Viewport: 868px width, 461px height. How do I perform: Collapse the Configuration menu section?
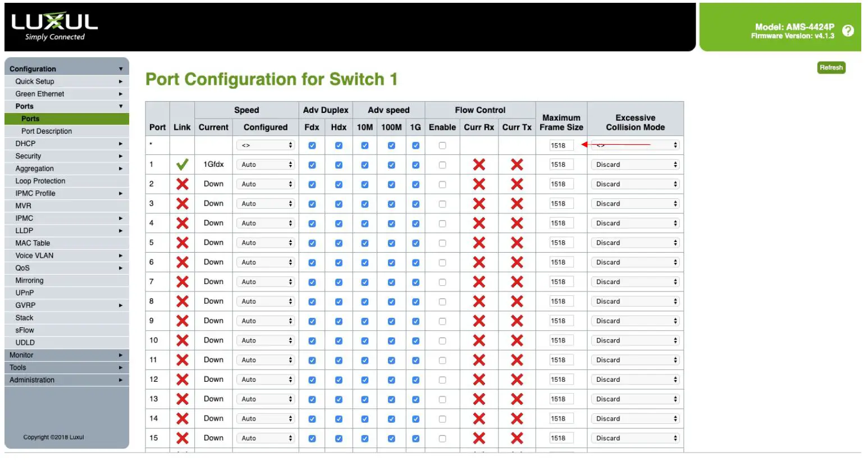[67, 69]
